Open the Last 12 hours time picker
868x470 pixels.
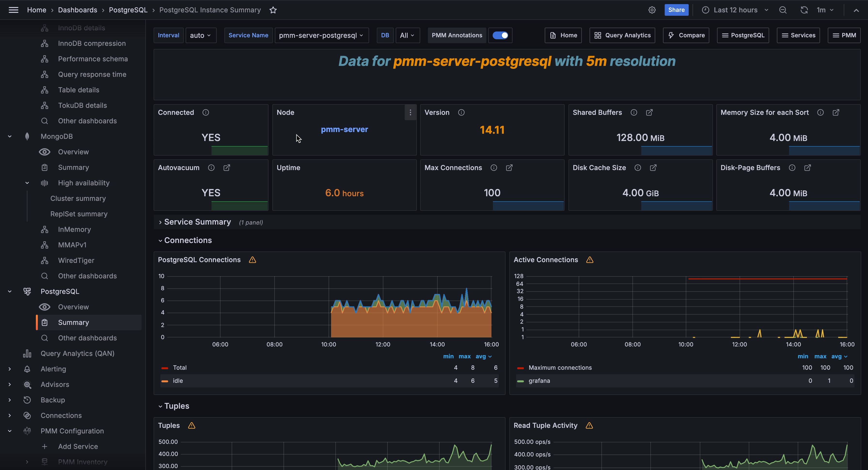(735, 10)
